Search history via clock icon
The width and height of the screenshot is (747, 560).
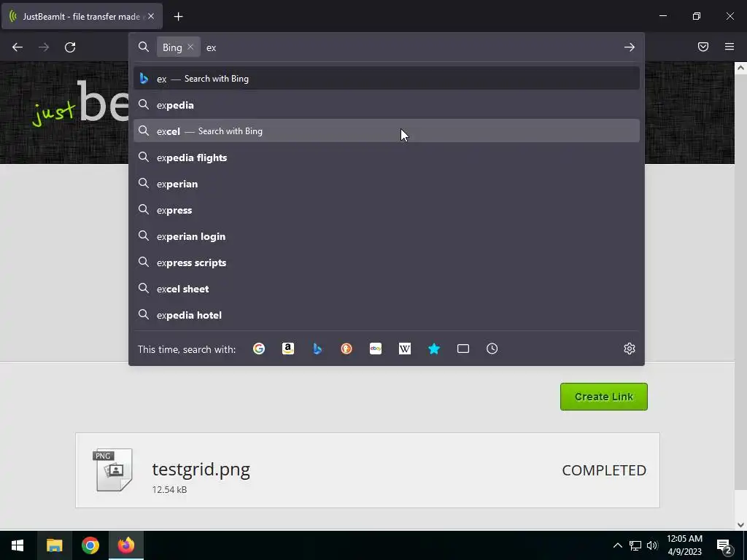[x=492, y=349]
